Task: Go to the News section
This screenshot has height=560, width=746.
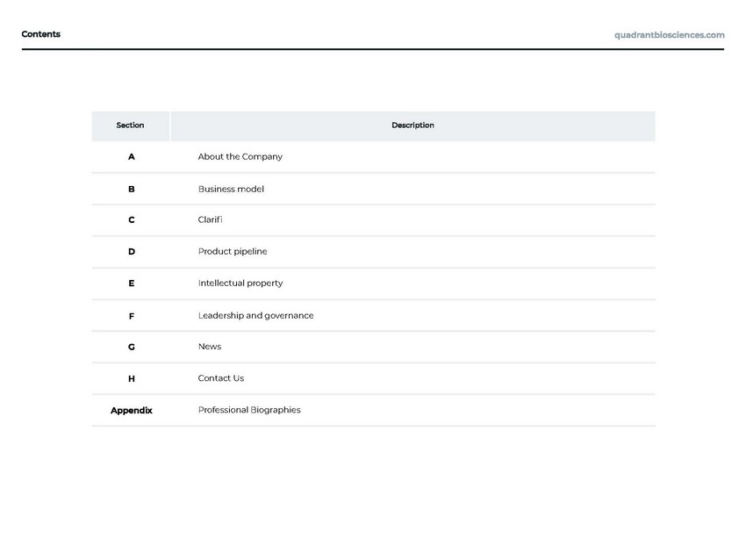Action: [x=210, y=347]
